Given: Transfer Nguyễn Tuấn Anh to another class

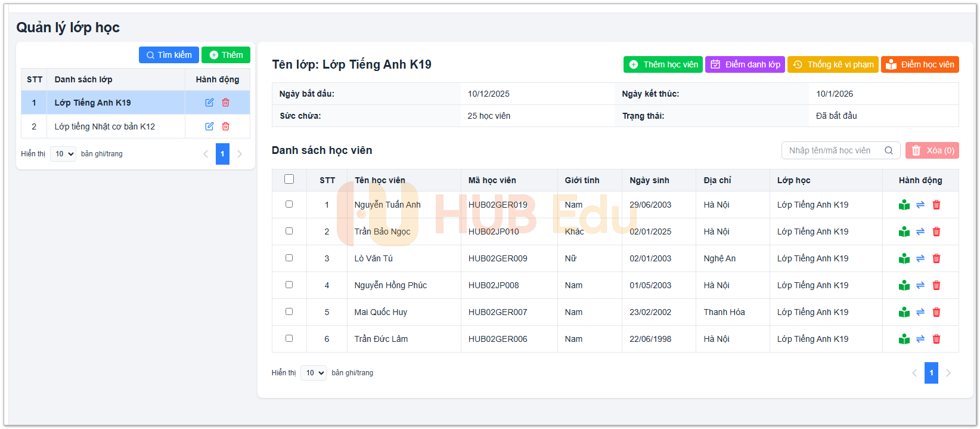Looking at the screenshot, I should pyautogui.click(x=920, y=205).
